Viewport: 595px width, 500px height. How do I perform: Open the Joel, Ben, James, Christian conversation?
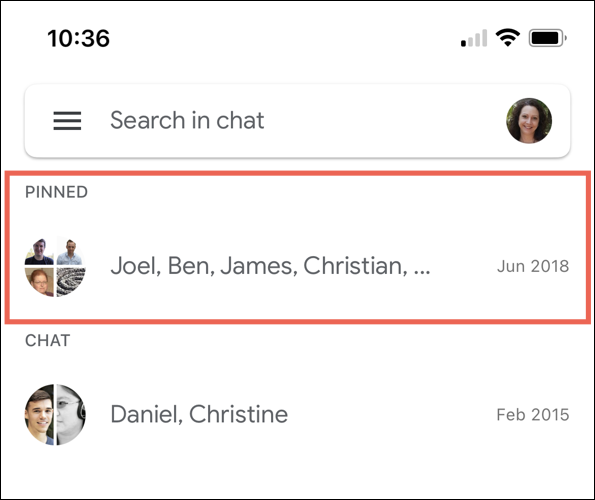pyautogui.click(x=297, y=266)
